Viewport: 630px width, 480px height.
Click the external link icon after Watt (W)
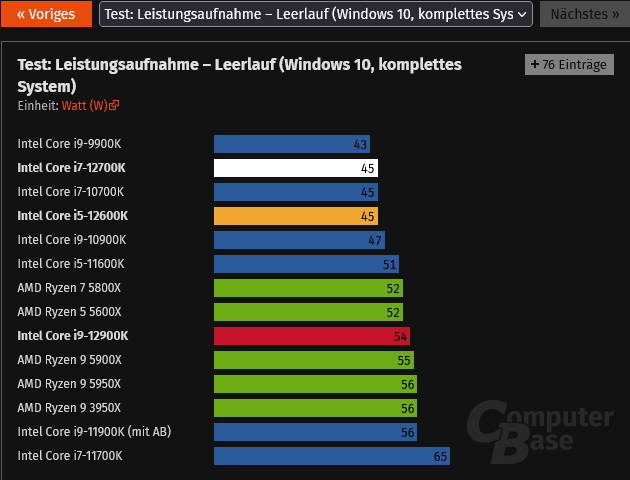[x=114, y=106]
